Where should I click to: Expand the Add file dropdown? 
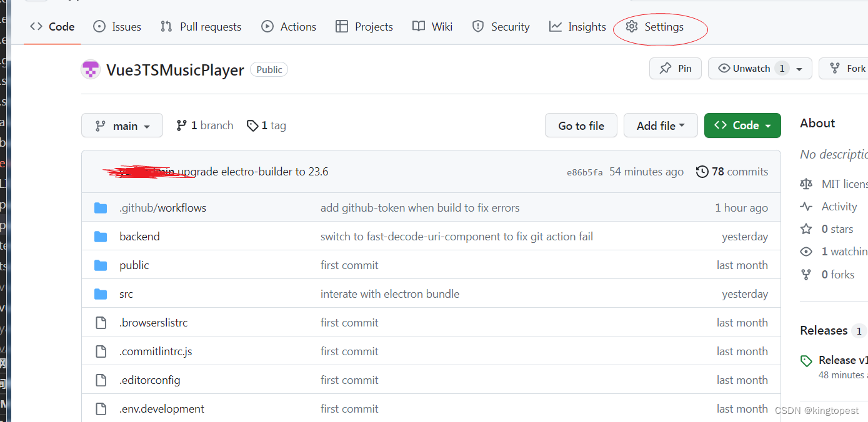pyautogui.click(x=661, y=125)
